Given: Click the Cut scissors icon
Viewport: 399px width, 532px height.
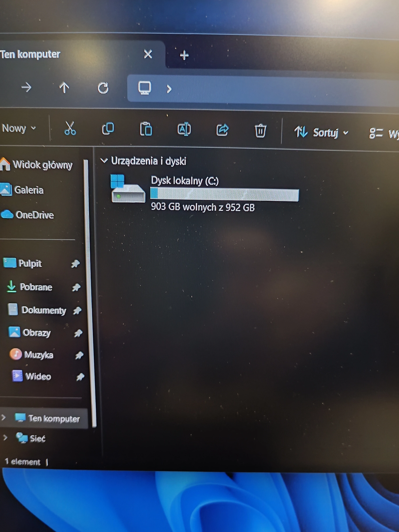Looking at the screenshot, I should click(70, 128).
